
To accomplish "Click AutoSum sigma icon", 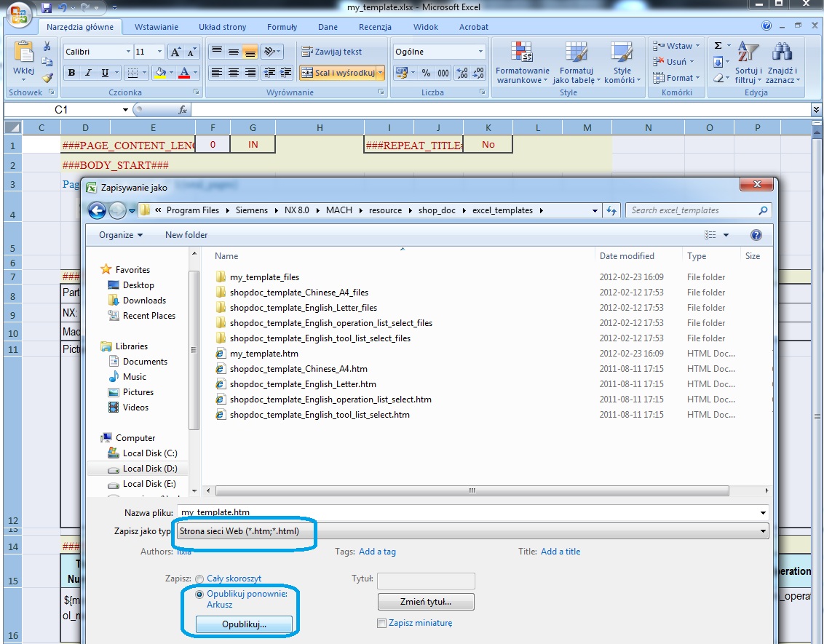I will (718, 46).
